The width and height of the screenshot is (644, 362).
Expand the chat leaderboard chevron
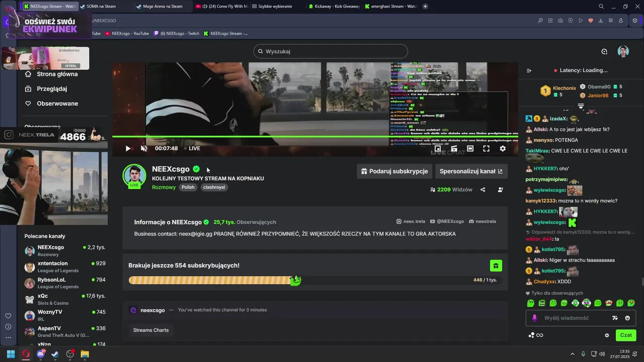point(581,106)
